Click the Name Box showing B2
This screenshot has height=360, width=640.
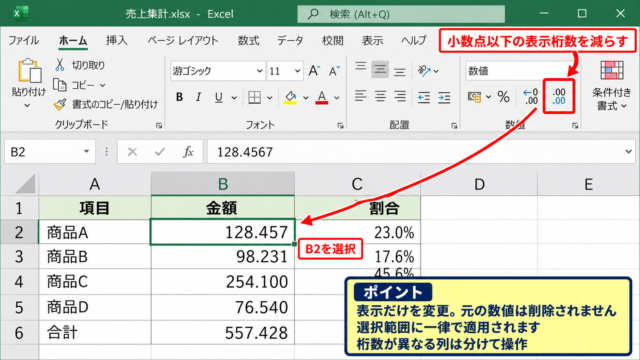50,152
